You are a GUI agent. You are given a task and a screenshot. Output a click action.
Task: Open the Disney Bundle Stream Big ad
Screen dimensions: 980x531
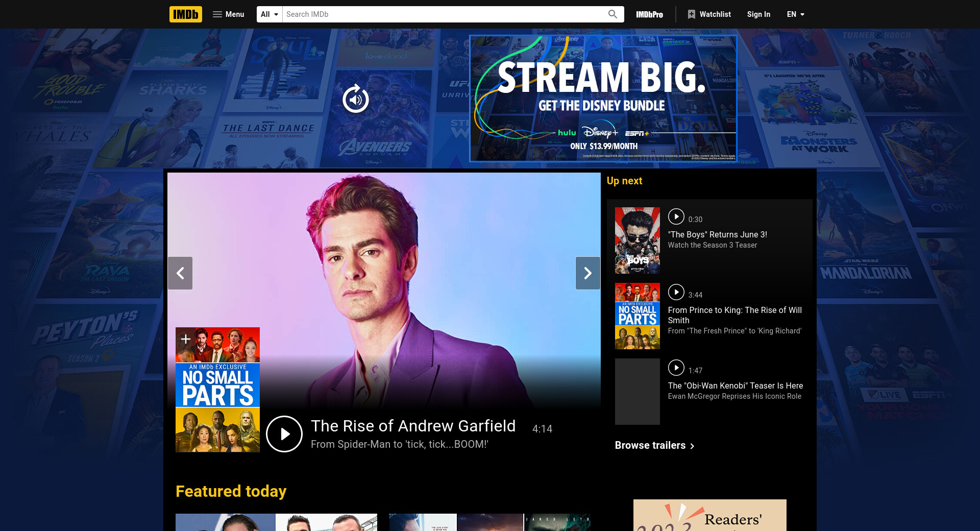pyautogui.click(x=603, y=99)
